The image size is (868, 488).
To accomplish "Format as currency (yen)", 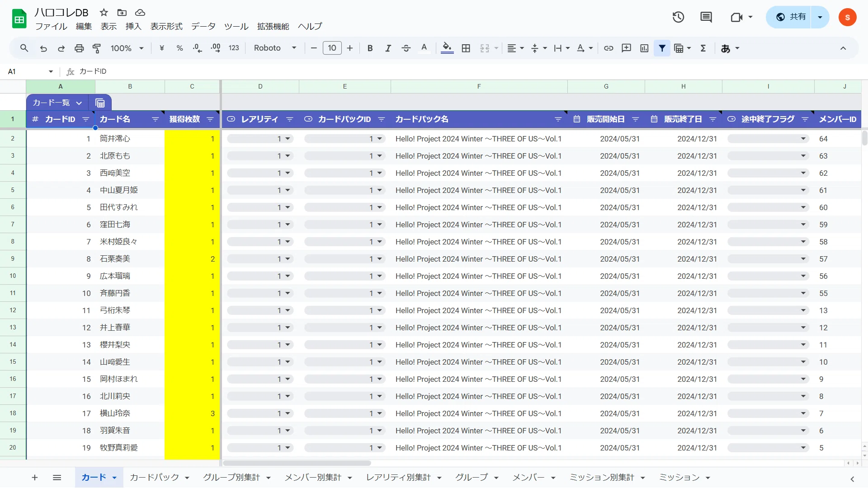I will tap(162, 48).
